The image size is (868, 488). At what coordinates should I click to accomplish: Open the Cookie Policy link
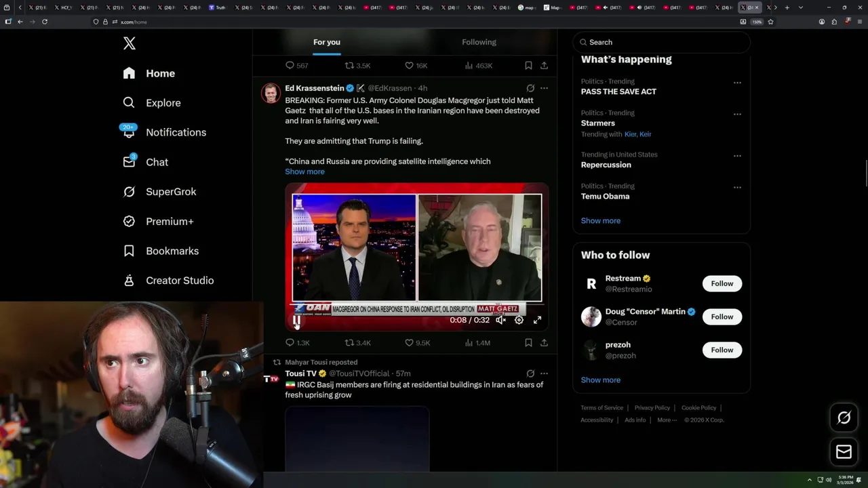pos(698,408)
